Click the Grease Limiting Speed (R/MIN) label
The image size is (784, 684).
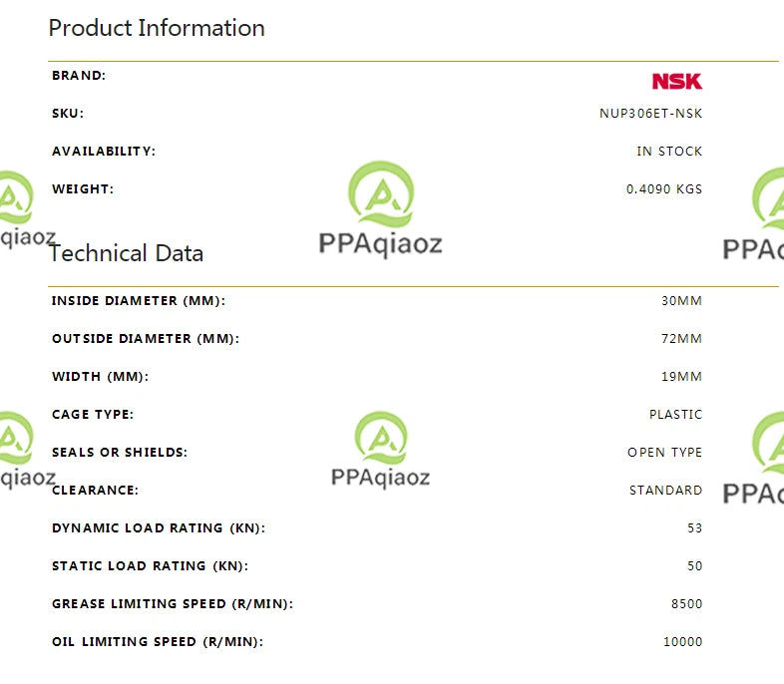173,604
